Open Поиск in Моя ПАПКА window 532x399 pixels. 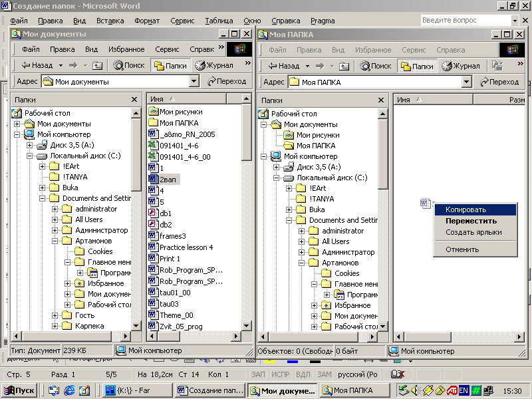click(x=376, y=66)
